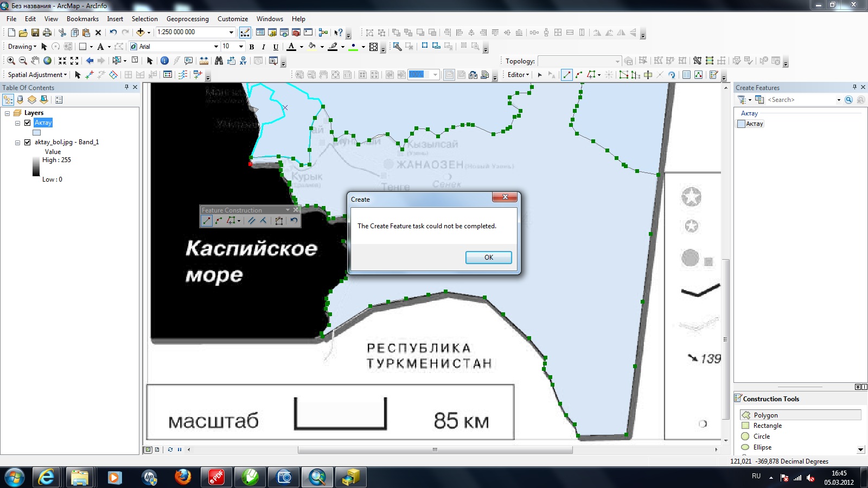
Task: Open the Geoprocessing menu
Action: point(187,19)
